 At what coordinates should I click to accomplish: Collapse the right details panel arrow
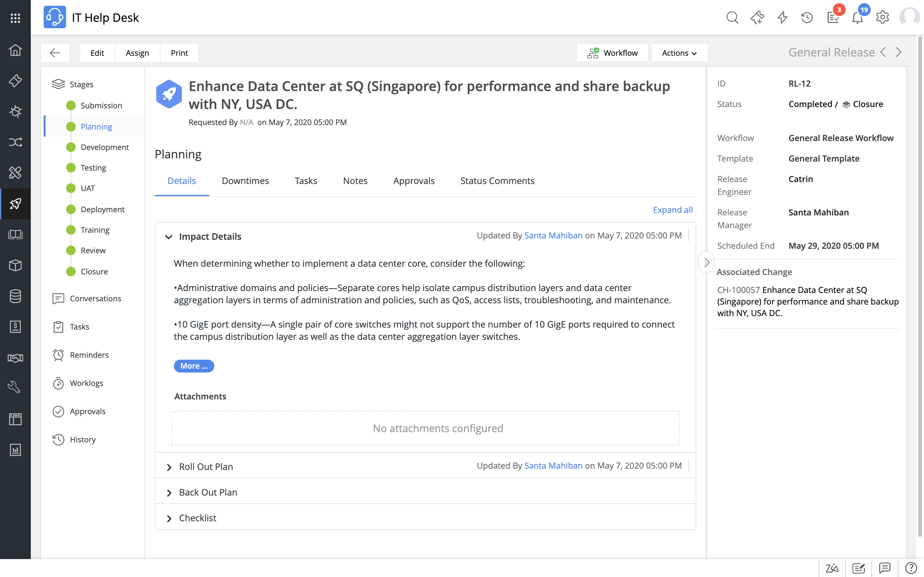[706, 263]
